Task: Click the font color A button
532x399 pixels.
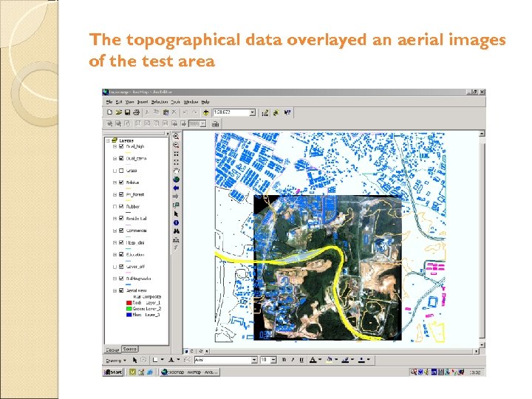Action: tap(313, 360)
